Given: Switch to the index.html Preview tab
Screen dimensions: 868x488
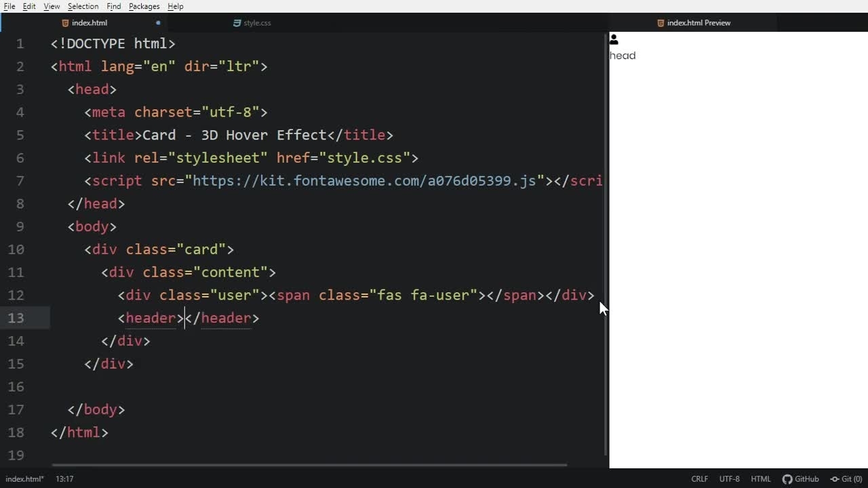Looking at the screenshot, I should [x=698, y=23].
